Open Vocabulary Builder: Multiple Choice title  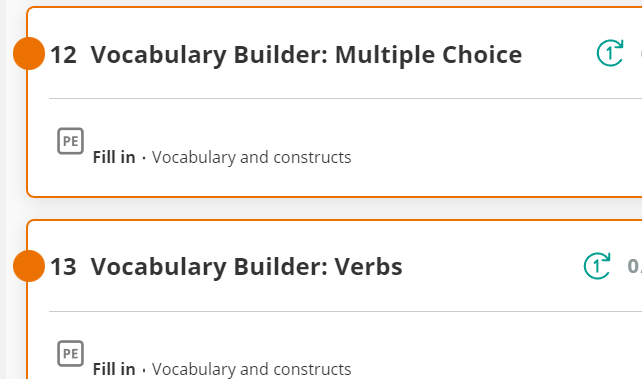[x=306, y=55]
